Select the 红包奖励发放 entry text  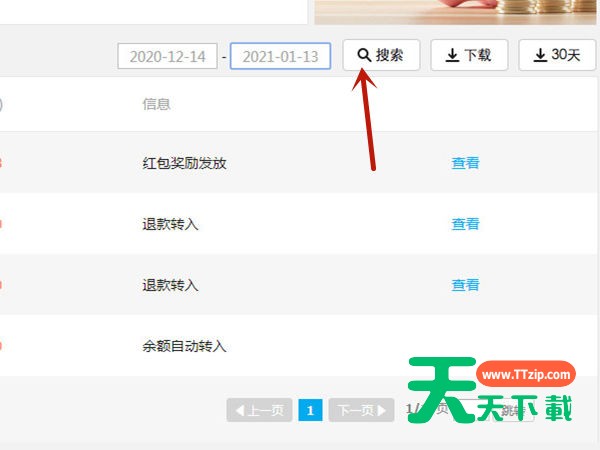pyautogui.click(x=184, y=163)
